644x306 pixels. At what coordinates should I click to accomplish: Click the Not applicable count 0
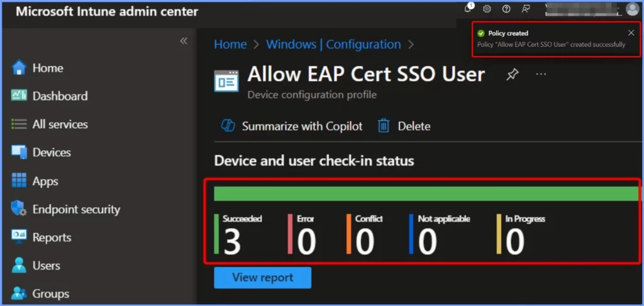pyautogui.click(x=427, y=242)
